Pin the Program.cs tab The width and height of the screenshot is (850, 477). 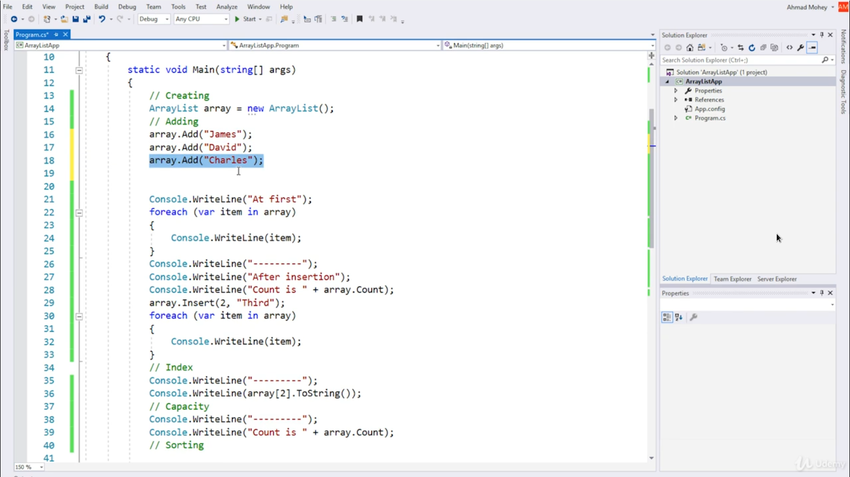pos(56,35)
